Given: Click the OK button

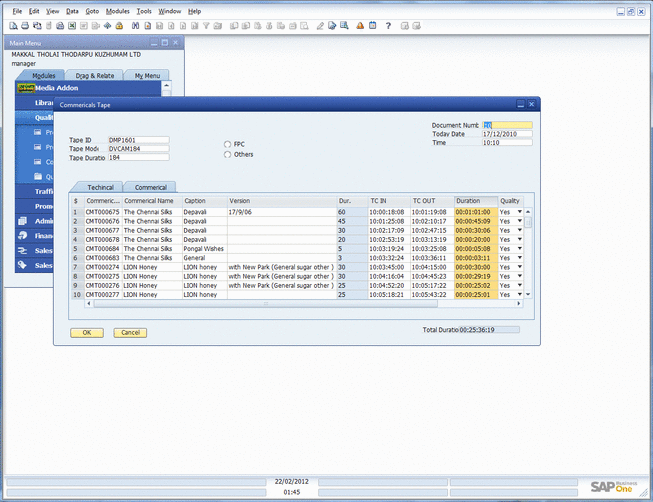Looking at the screenshot, I should point(87,332).
